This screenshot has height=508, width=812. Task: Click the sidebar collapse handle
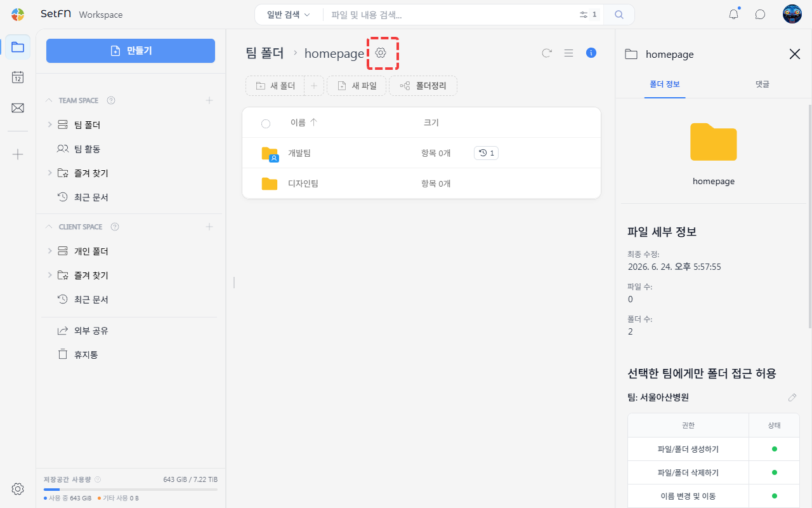tap(233, 282)
